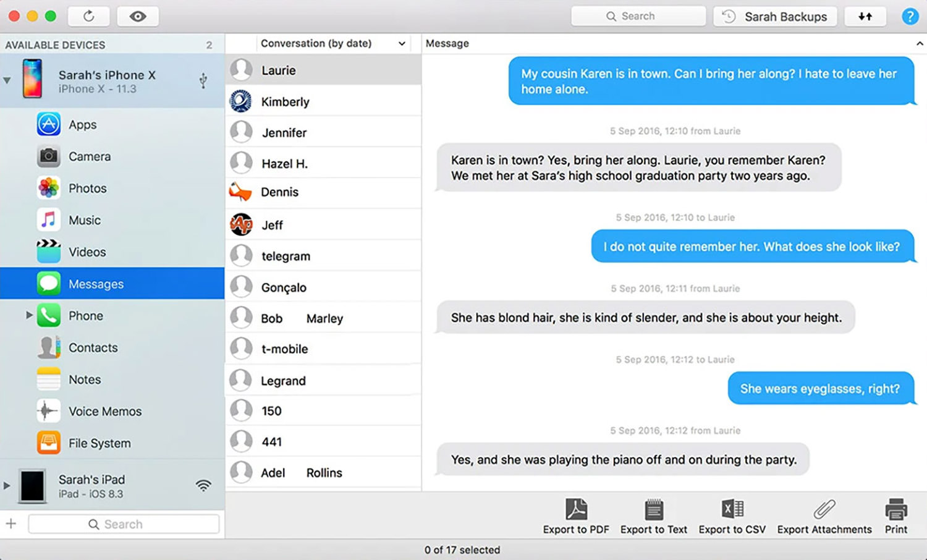Open Sarah Backups
This screenshot has width=927, height=560.
pos(774,17)
